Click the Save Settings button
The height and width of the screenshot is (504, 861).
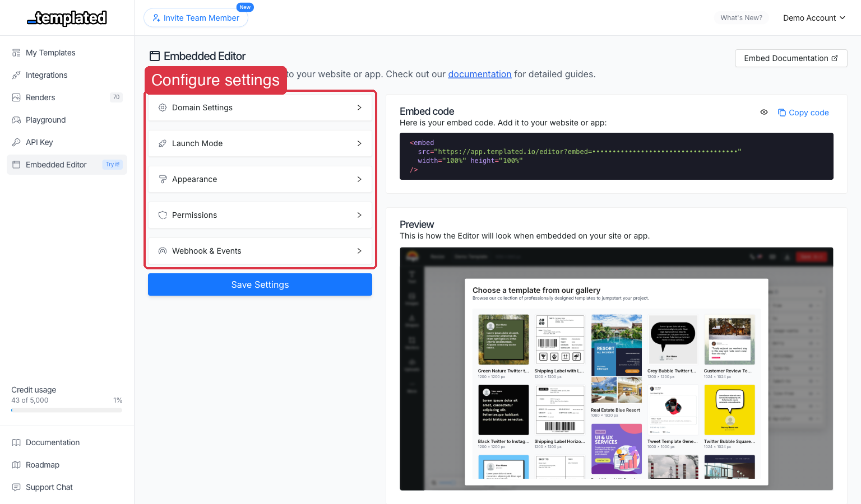tap(260, 284)
